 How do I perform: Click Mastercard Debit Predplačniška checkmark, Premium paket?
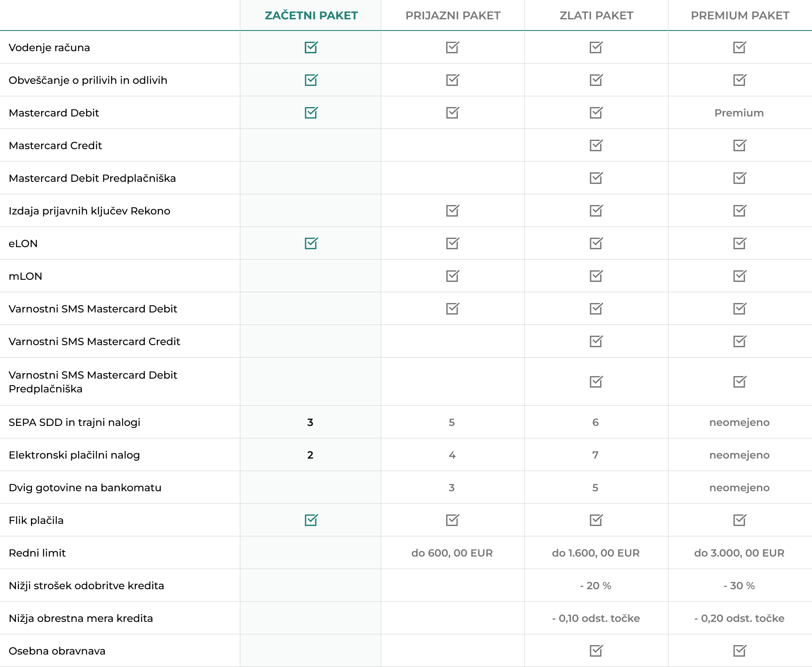click(739, 178)
